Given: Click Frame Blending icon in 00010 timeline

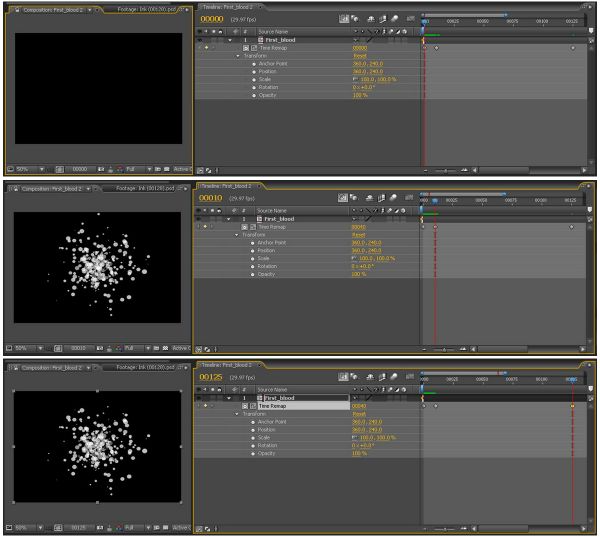Looking at the screenshot, I should [381, 197].
